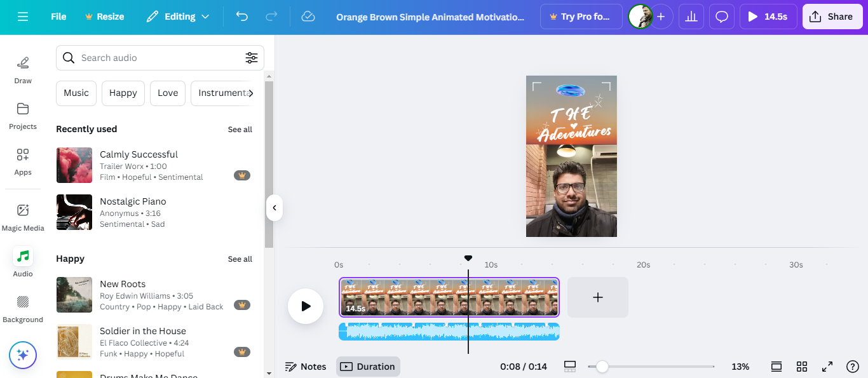Select the 14.5s video clip in timeline

tap(449, 297)
